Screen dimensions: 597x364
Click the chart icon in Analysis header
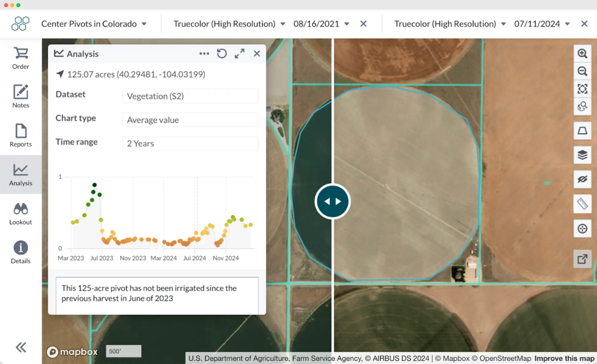[x=59, y=53]
